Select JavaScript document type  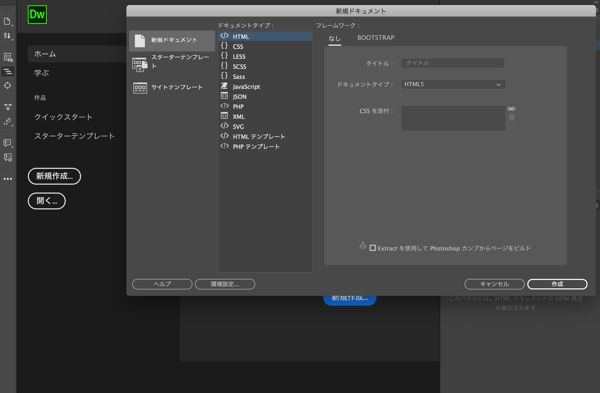point(265,86)
